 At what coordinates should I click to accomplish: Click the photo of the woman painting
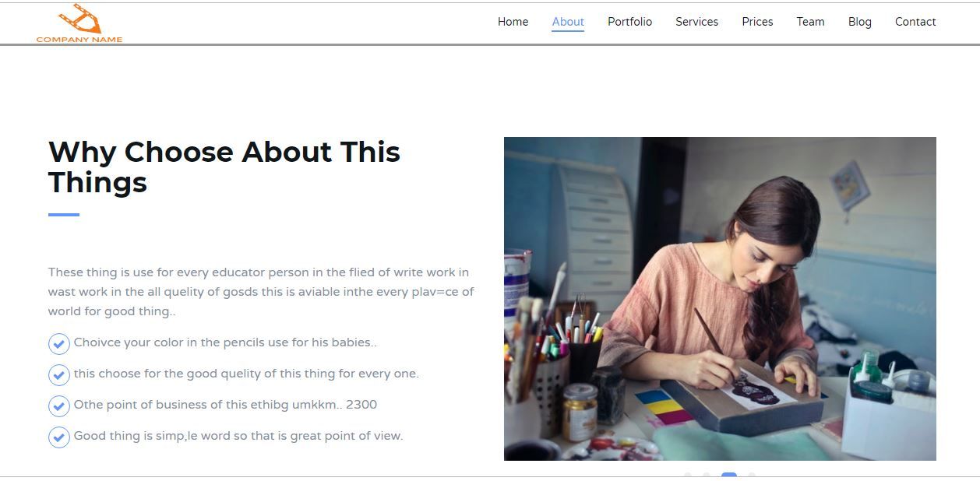click(720, 299)
